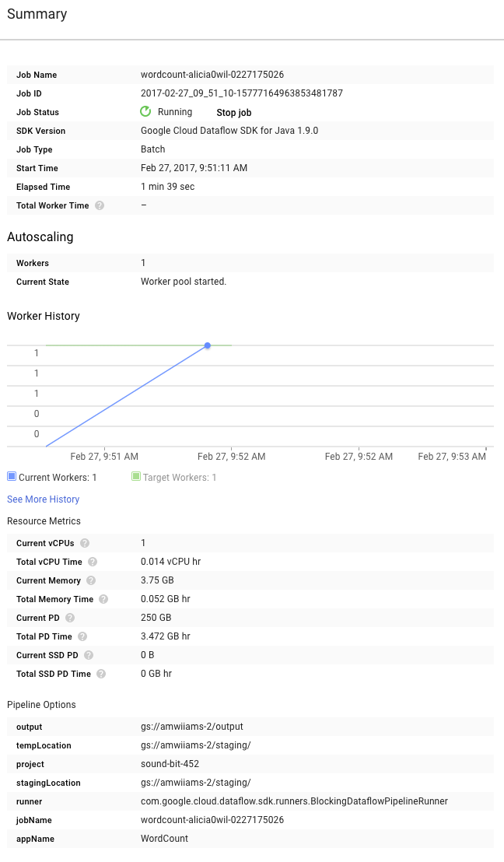Image resolution: width=504 pixels, height=862 pixels.
Task: Click help icon beside Total PD Time
Action: pos(82,636)
